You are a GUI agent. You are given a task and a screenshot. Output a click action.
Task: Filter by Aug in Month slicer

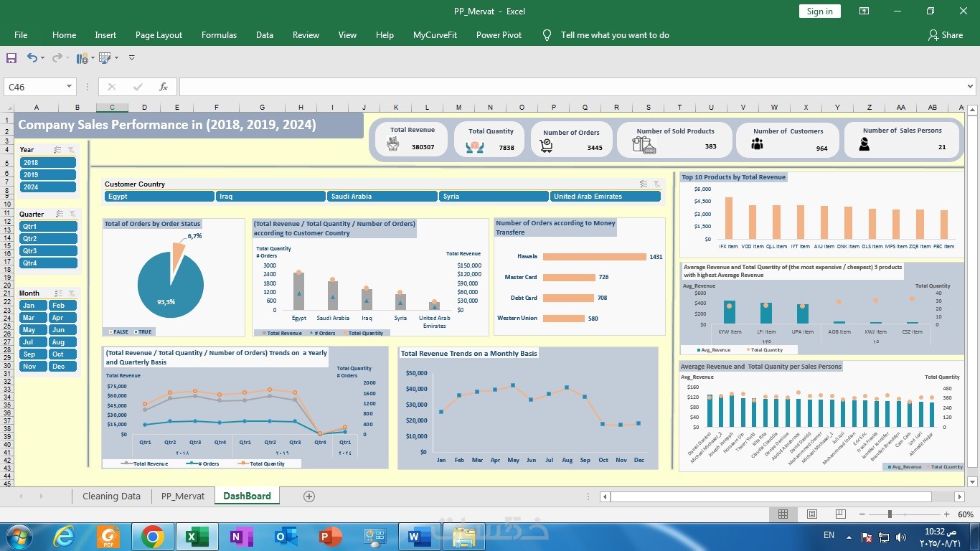click(62, 342)
